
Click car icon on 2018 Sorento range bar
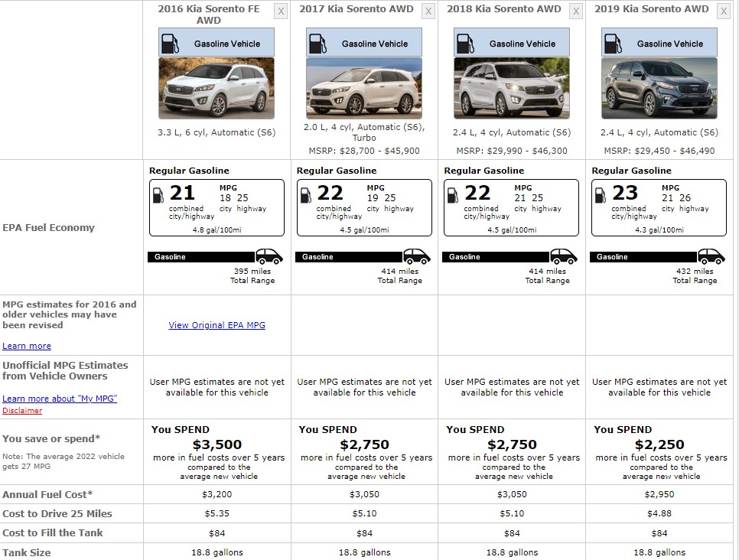coord(564,256)
